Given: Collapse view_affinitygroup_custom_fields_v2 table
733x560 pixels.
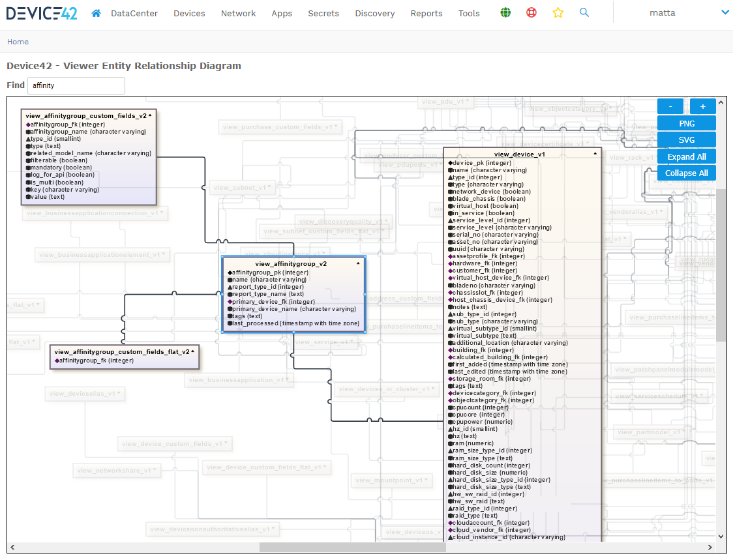Looking at the screenshot, I should point(150,115).
